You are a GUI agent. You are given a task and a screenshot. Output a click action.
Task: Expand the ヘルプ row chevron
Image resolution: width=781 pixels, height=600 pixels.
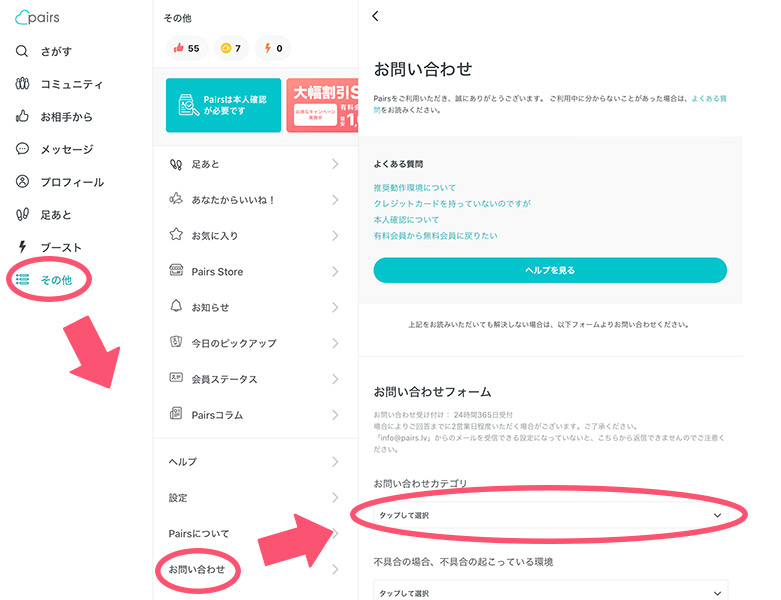pyautogui.click(x=335, y=462)
